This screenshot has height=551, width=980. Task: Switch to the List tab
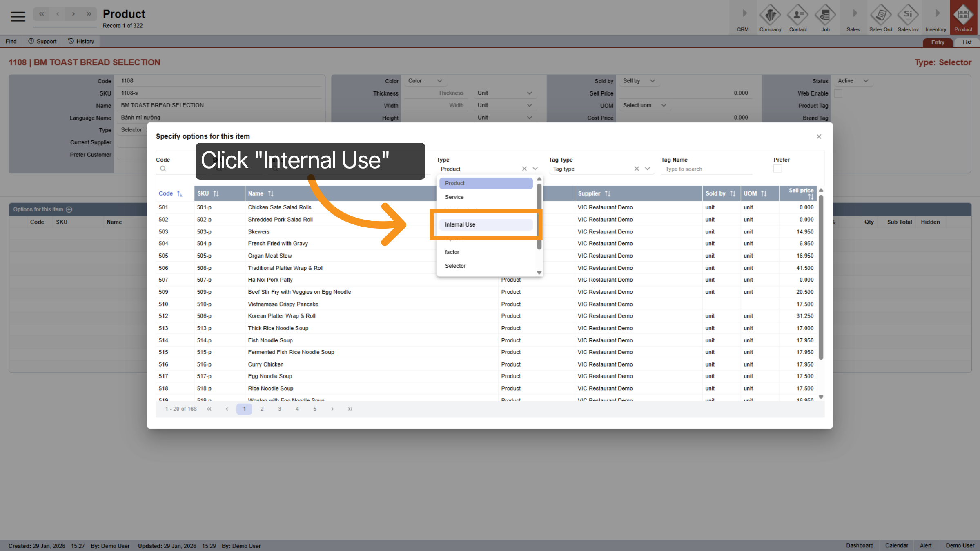(967, 42)
